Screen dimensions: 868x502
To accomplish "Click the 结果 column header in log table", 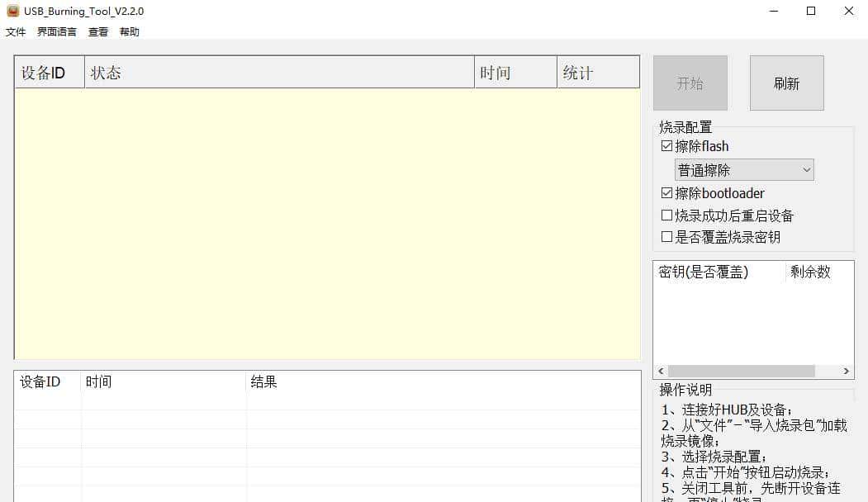I will click(443, 381).
